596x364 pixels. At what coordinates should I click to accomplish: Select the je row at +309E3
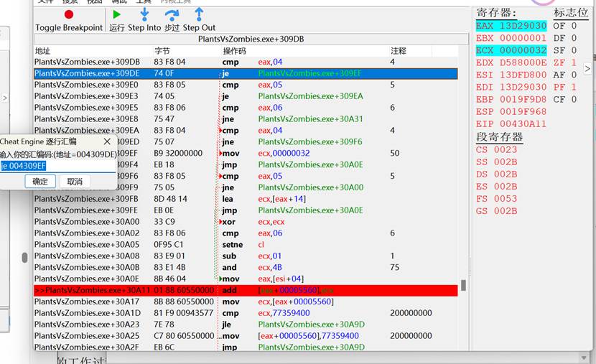246,96
